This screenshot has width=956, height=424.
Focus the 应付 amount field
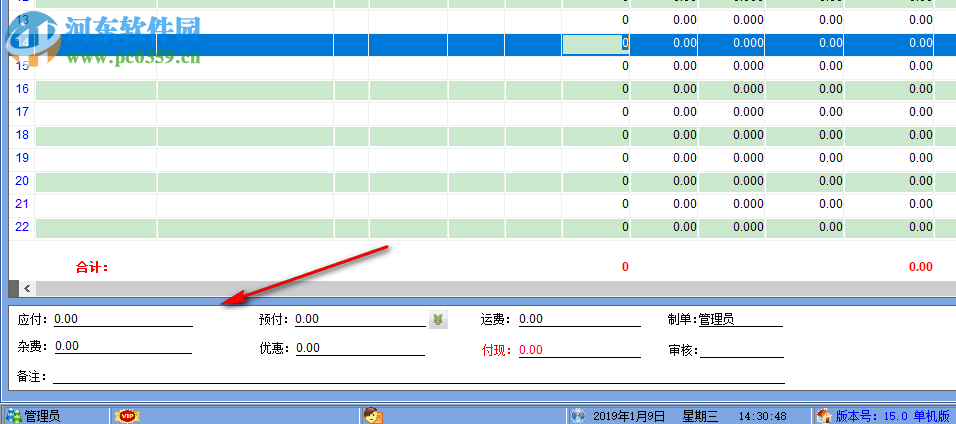pyautogui.click(x=123, y=319)
